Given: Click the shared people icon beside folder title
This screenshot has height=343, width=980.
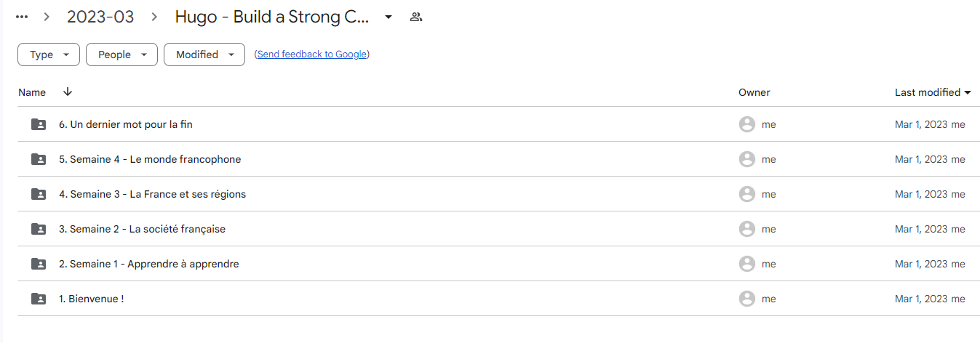Looking at the screenshot, I should pyautogui.click(x=416, y=17).
